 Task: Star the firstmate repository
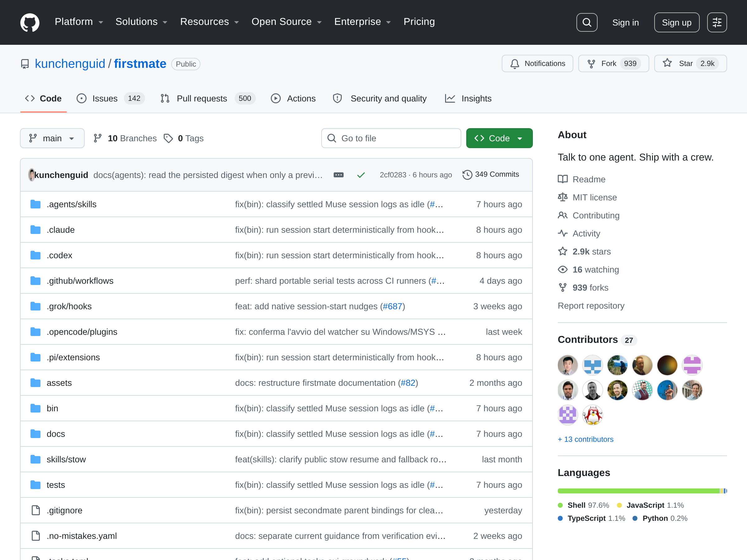(690, 63)
